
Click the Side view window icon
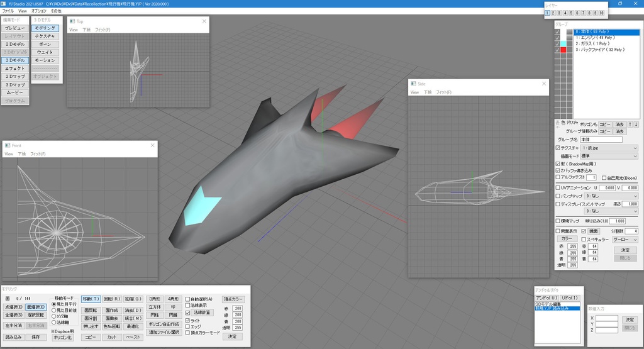tap(413, 84)
